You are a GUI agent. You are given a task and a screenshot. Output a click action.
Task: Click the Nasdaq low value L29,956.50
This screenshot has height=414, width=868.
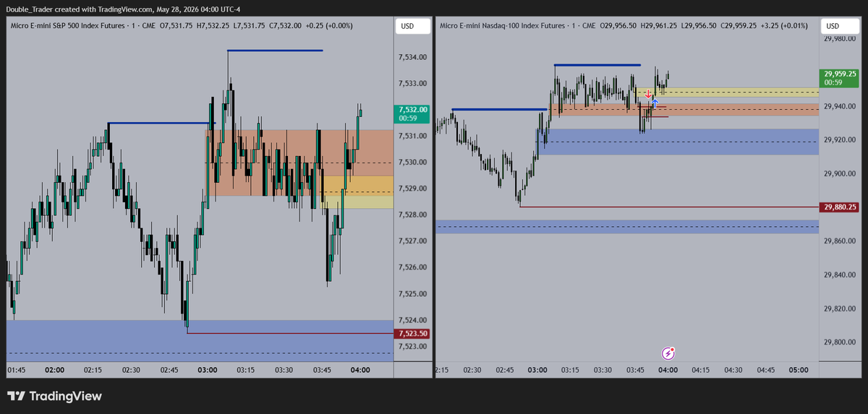699,26
